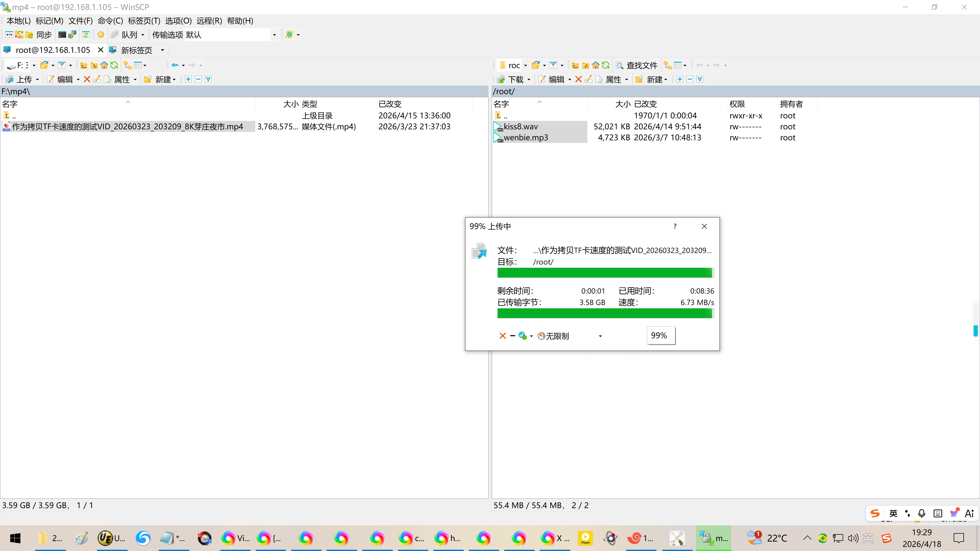Toggle the remote directory tree panel
This screenshot has height=551, width=980.
[x=668, y=65]
